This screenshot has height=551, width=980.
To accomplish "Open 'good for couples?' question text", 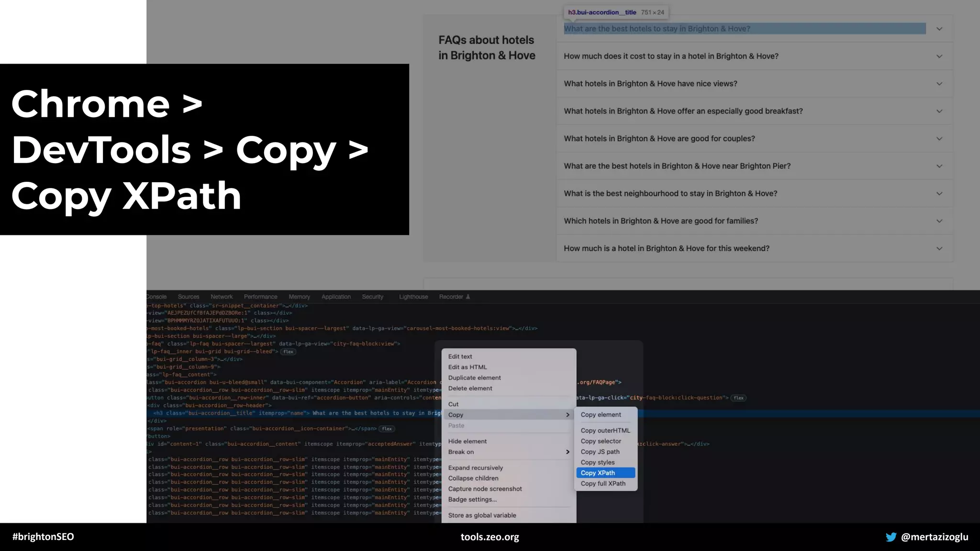I will 659,139.
